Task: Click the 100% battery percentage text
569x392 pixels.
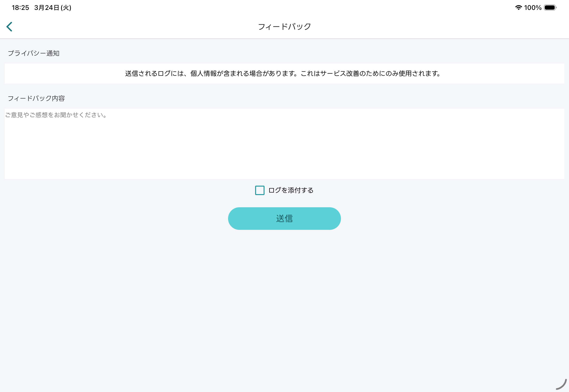Action: pos(533,8)
